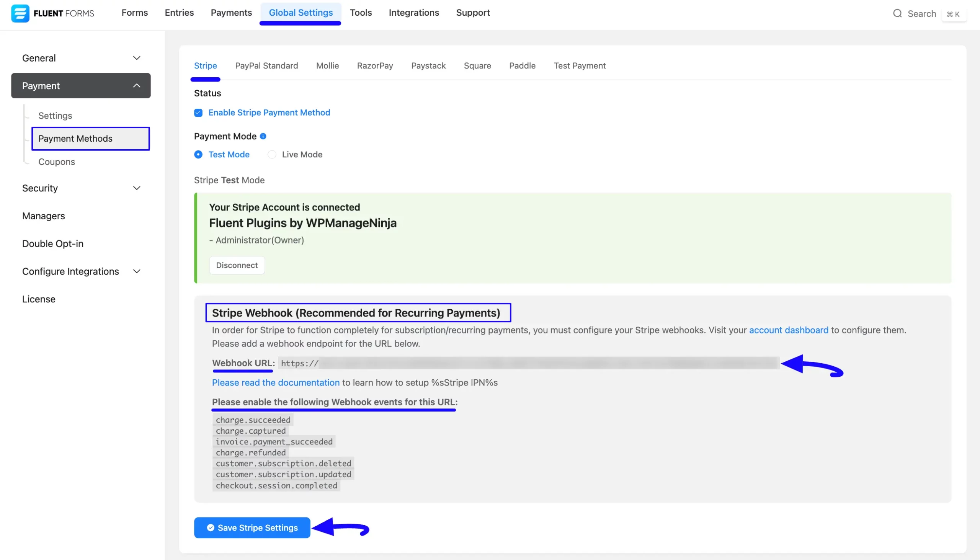980x560 pixels.
Task: Toggle Enable Stripe Payment Method checkbox
Action: 198,113
